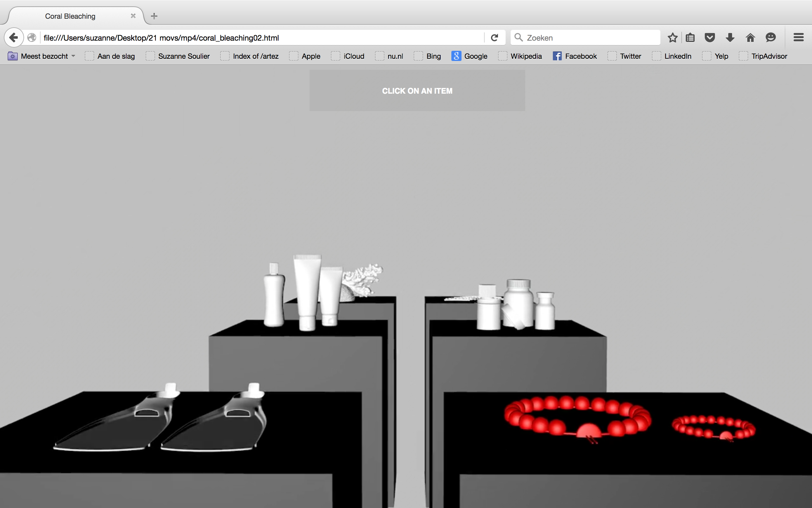This screenshot has width=812, height=508.
Task: Open a new tab with plus button
Action: click(x=154, y=16)
